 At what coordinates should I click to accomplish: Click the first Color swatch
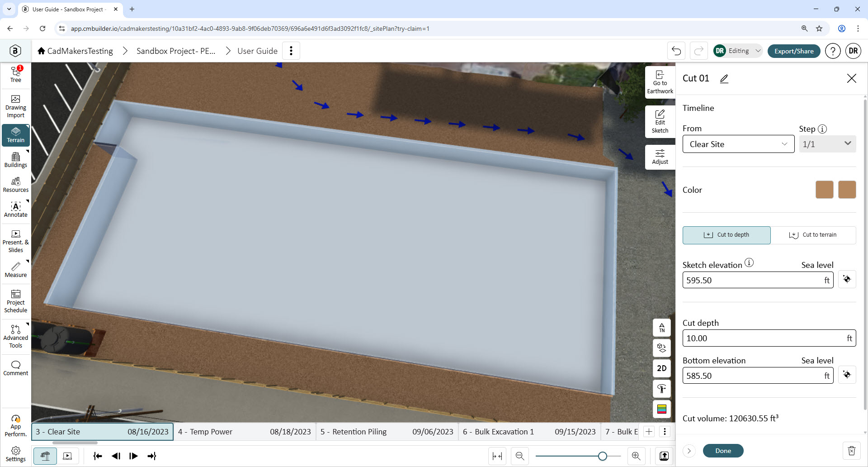coord(825,190)
